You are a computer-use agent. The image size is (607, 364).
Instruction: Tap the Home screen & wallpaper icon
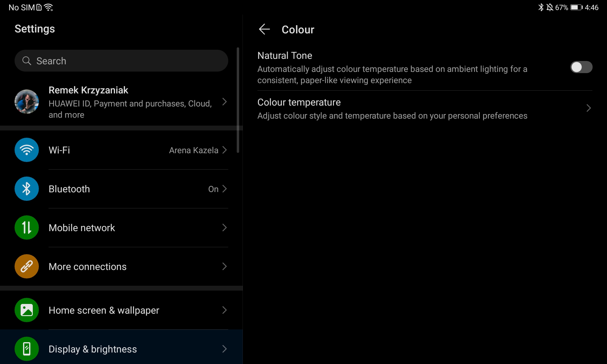pos(27,310)
